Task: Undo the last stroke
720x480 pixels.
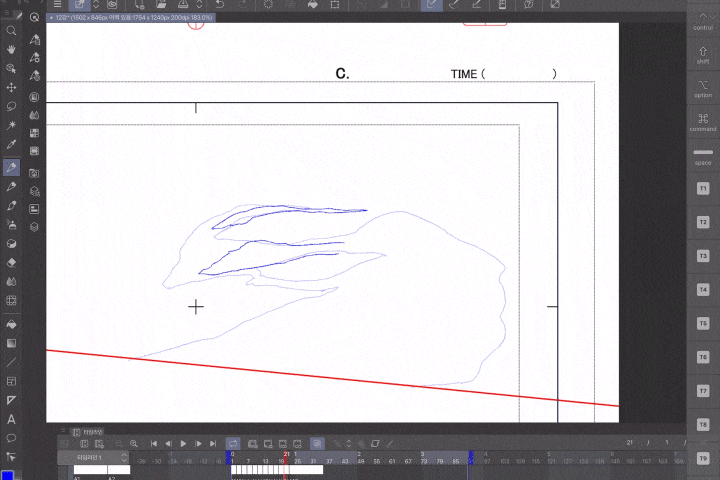Action: (x=220, y=5)
